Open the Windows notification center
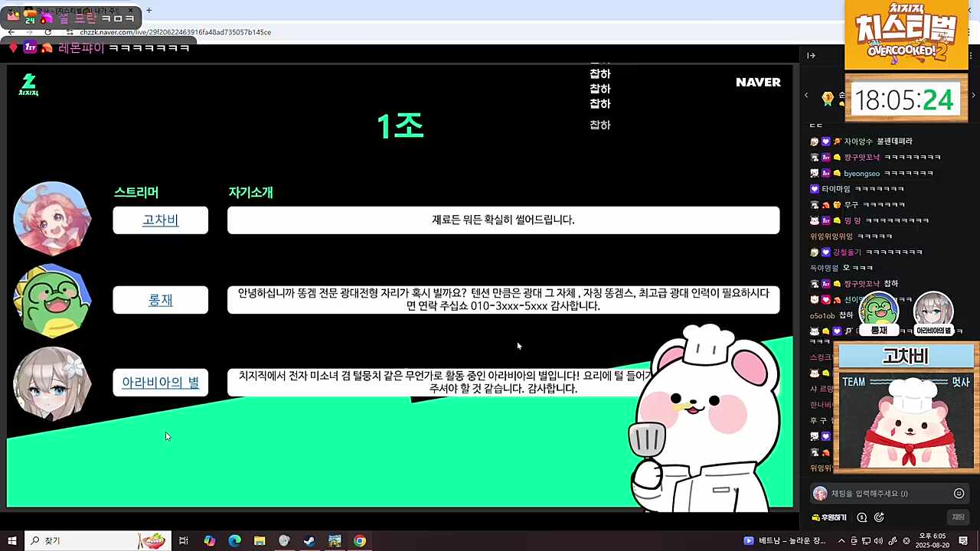 pos(963,541)
